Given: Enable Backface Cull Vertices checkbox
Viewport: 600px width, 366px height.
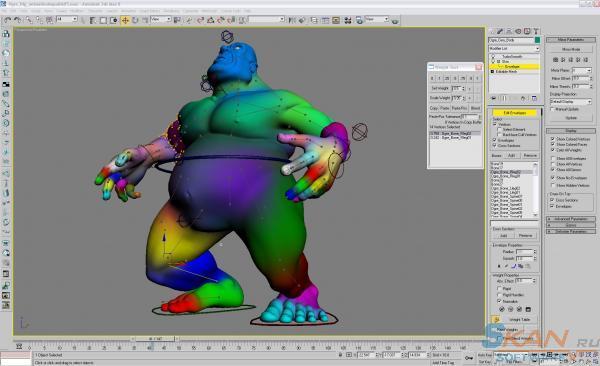Looking at the screenshot, I should [x=500, y=135].
